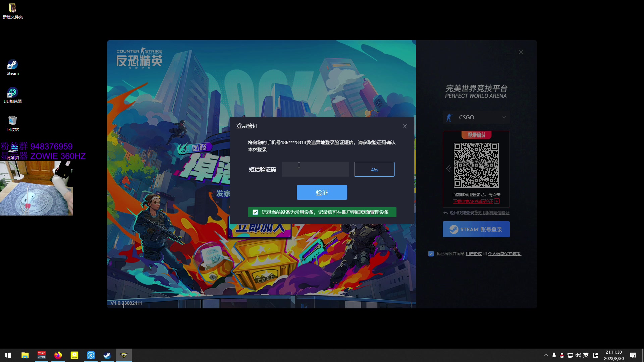Image resolution: width=644 pixels, height=362 pixels.
Task: Open File Explorer from taskbar
Action: point(25,355)
